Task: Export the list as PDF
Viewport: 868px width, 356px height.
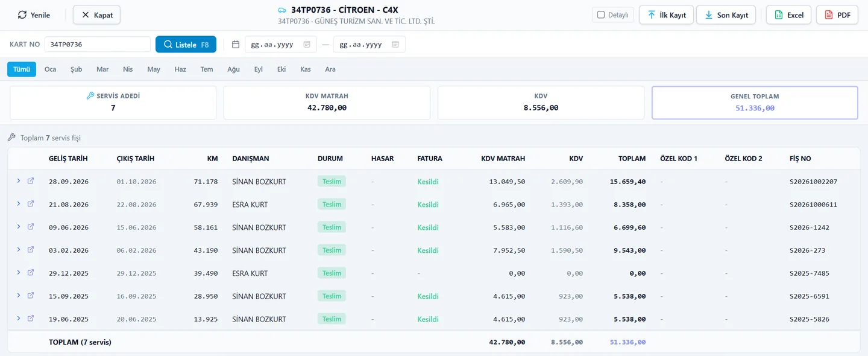Action: click(837, 15)
